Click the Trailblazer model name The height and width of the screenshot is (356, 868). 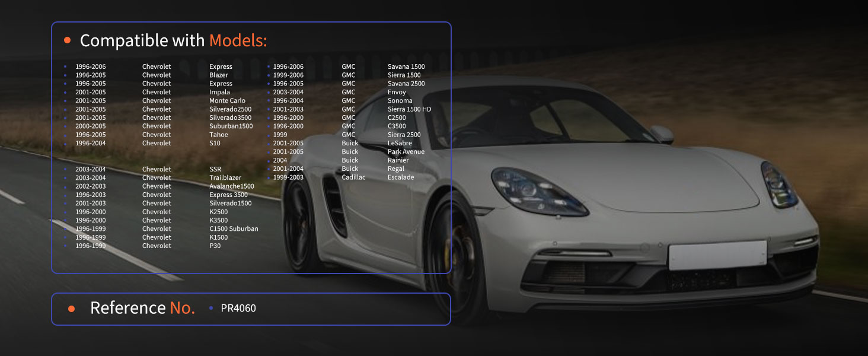click(225, 178)
